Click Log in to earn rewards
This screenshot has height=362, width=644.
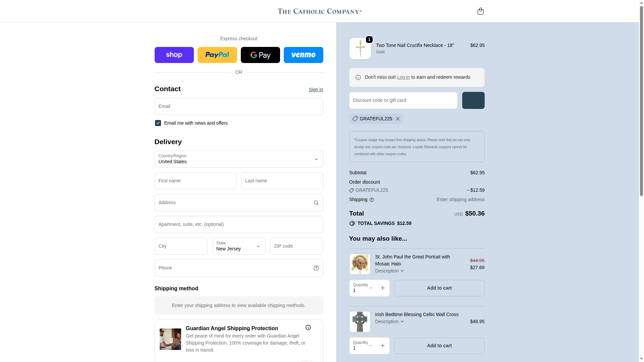404,77
